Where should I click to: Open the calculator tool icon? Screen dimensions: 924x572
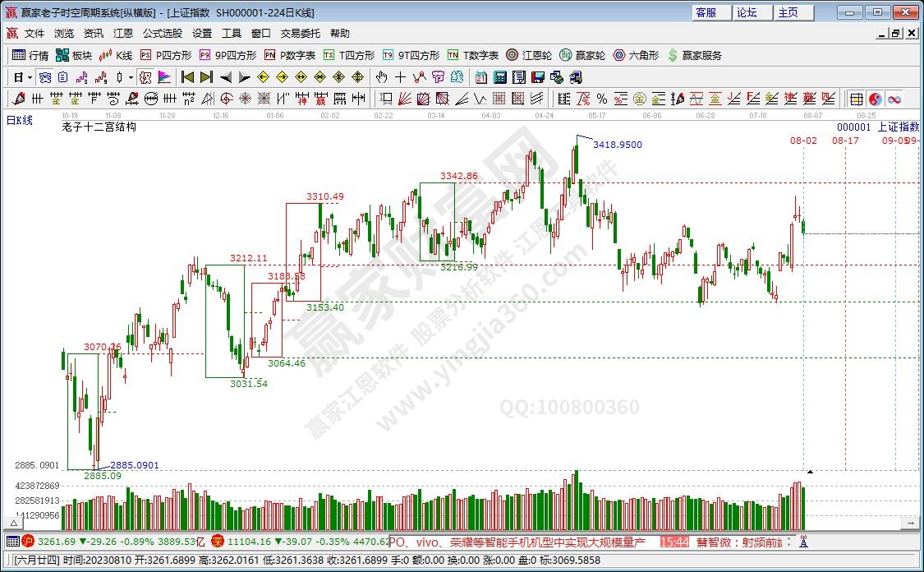tap(499, 77)
